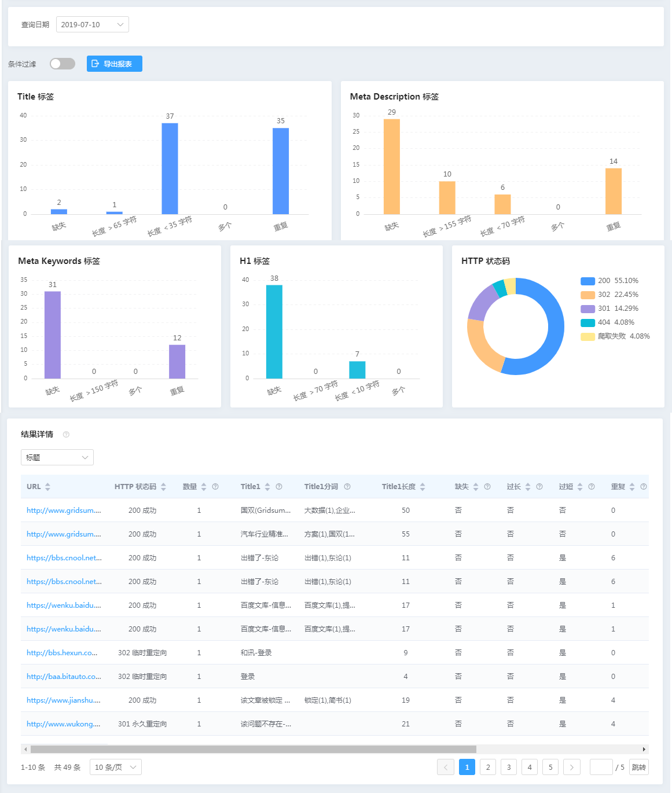Click help icon next to Title1

coord(279,487)
